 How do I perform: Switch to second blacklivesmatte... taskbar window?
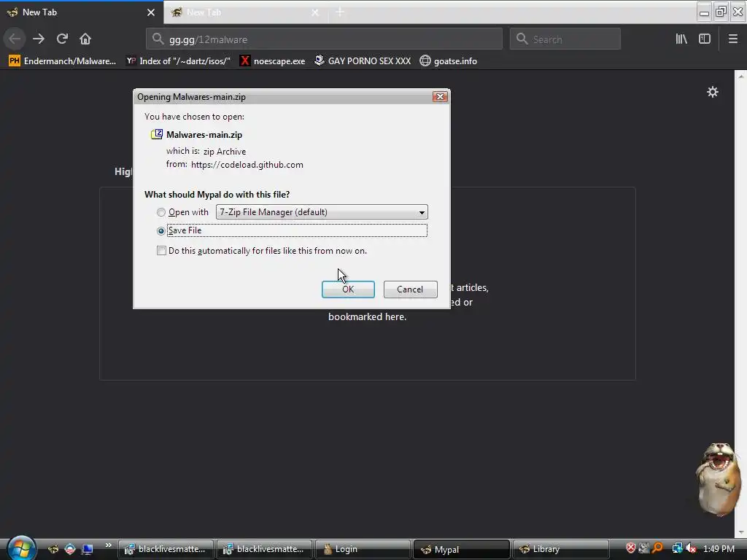tap(265, 549)
